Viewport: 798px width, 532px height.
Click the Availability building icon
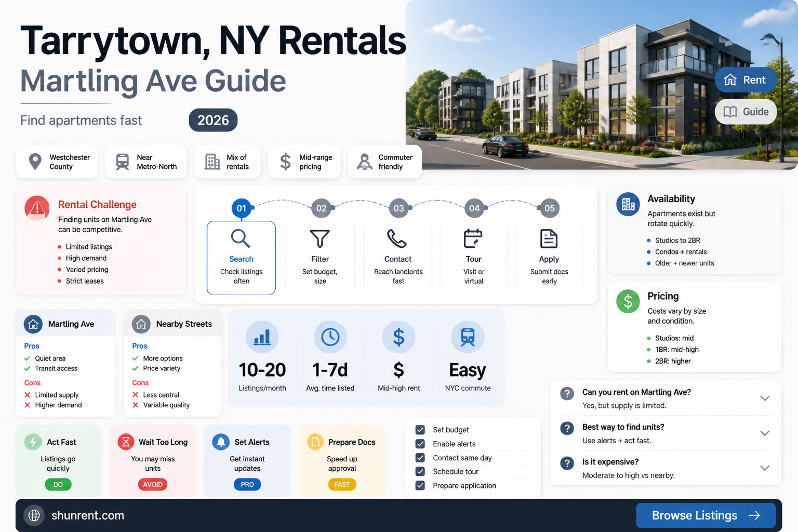point(628,204)
